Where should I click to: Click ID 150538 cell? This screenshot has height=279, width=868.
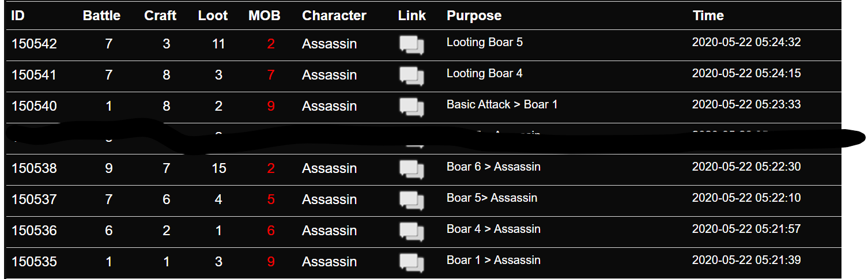(x=34, y=169)
